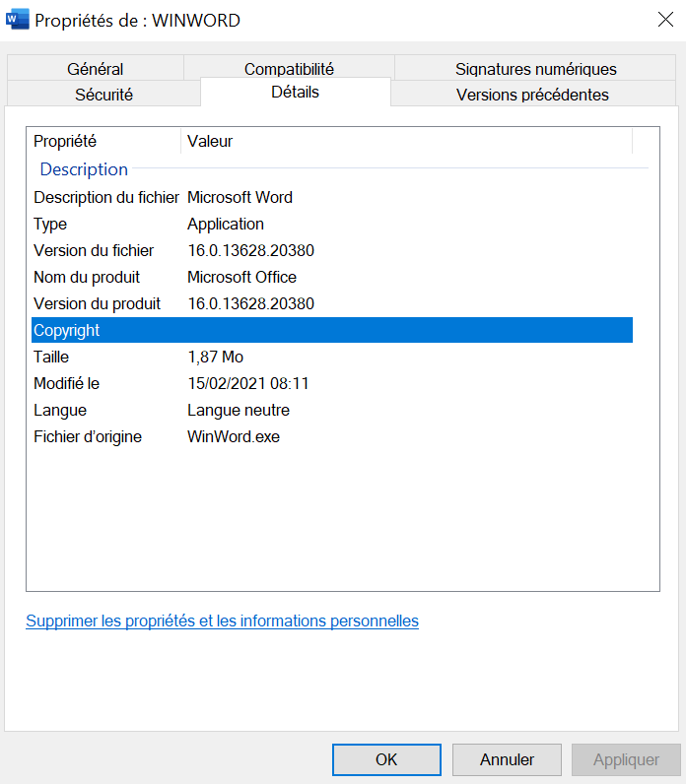Select the Nom du produit row
This screenshot has height=784, width=686.
pyautogui.click(x=332, y=277)
